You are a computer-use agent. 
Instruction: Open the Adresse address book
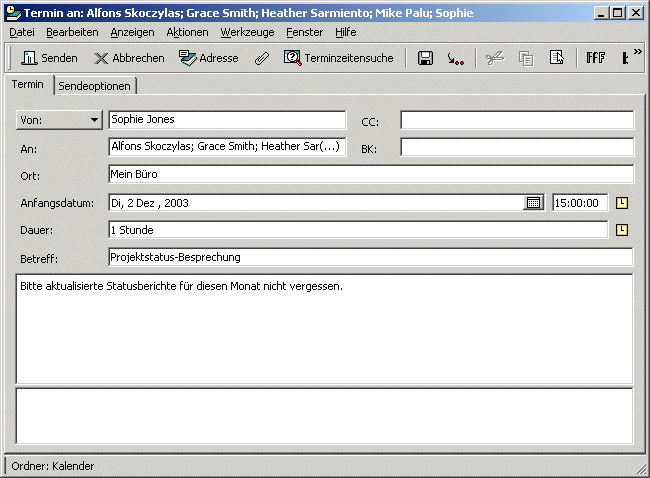tap(209, 58)
